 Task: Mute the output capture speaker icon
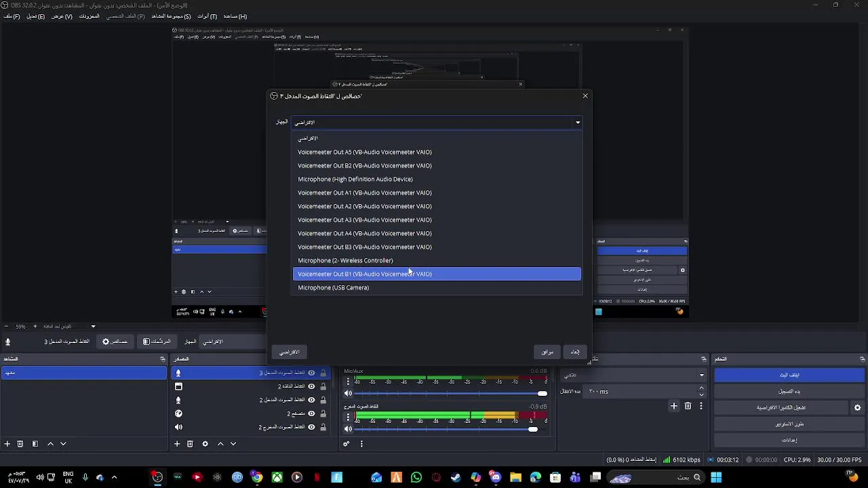click(x=348, y=428)
